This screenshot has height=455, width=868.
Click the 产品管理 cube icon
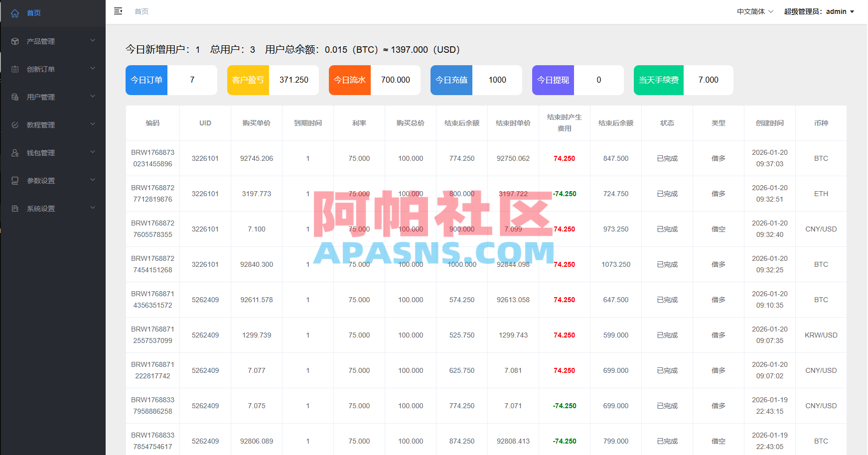pyautogui.click(x=15, y=41)
